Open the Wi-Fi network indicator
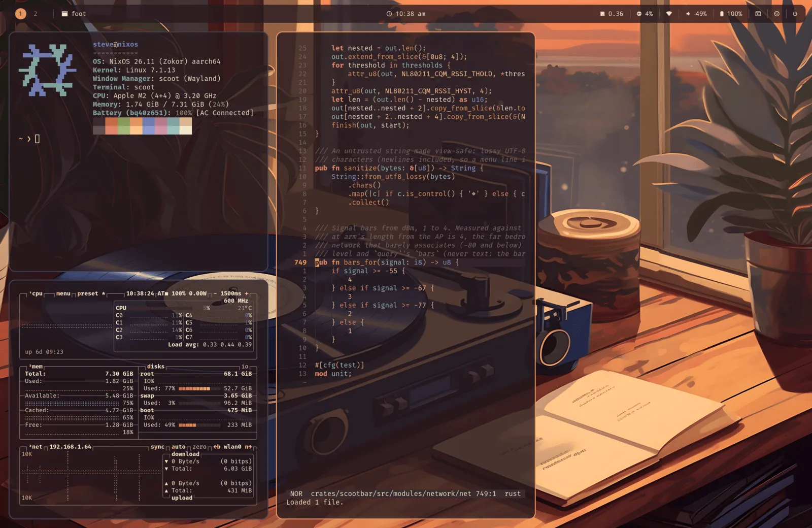This screenshot has width=812, height=528. tap(669, 14)
